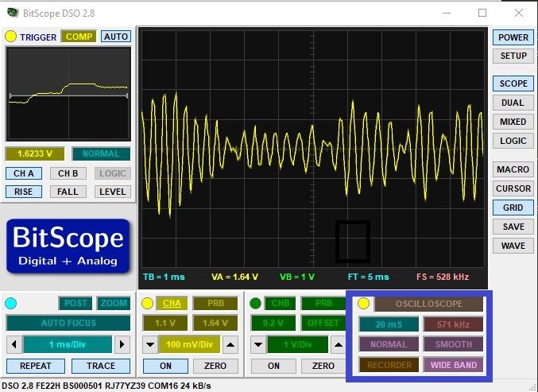Click the 571 kHz sample rate value
This screenshot has width=538, height=392.
pyautogui.click(x=453, y=324)
